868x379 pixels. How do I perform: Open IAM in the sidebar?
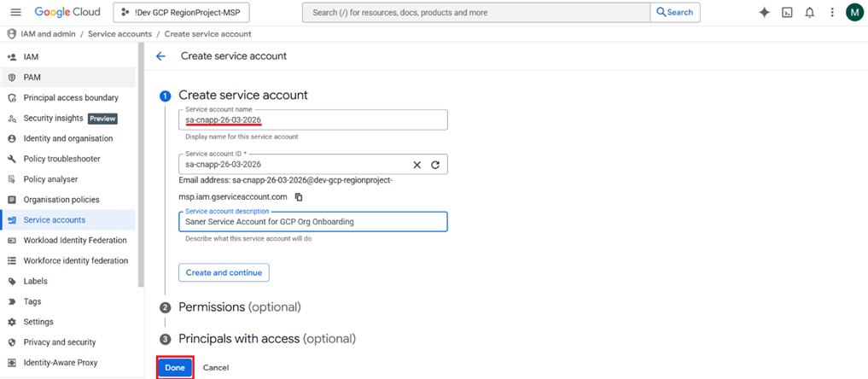click(31, 56)
